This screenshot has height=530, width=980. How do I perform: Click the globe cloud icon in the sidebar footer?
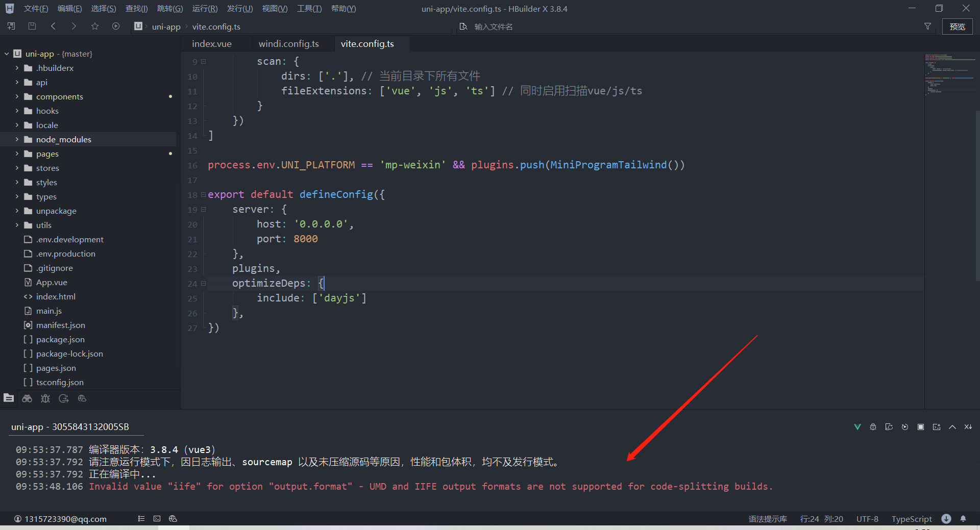82,398
